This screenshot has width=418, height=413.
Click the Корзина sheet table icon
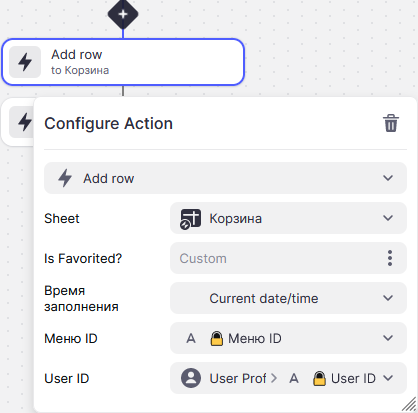click(190, 219)
